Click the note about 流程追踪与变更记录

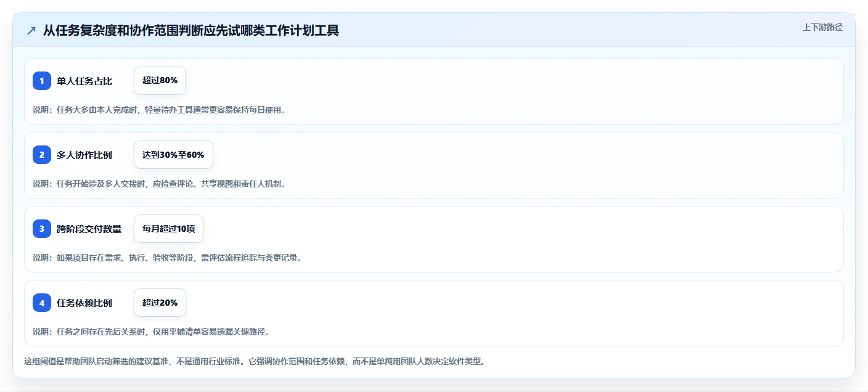pos(167,258)
